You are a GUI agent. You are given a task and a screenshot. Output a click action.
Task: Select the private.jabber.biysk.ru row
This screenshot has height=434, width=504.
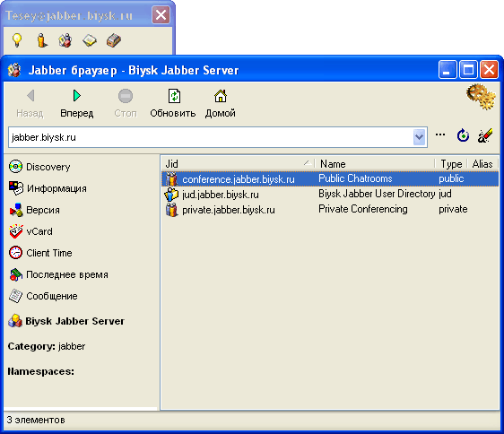pyautogui.click(x=330, y=210)
